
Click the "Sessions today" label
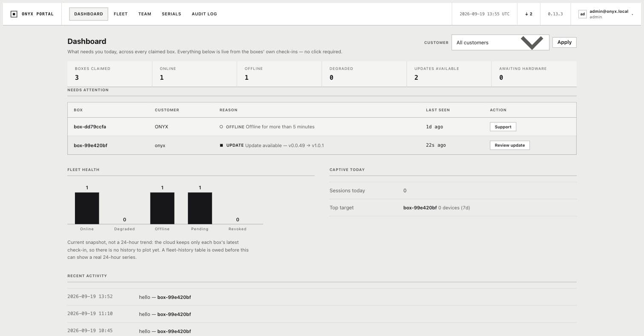[347, 191]
